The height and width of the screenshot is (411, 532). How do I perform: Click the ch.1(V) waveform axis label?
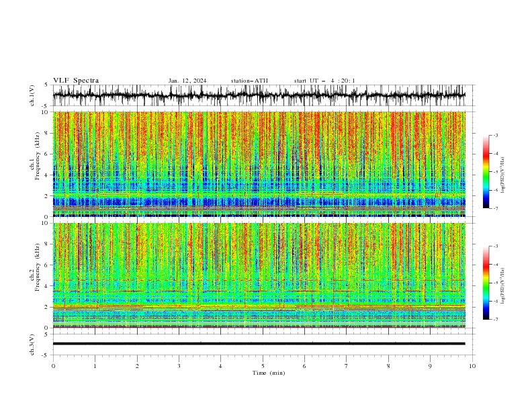click(x=32, y=95)
